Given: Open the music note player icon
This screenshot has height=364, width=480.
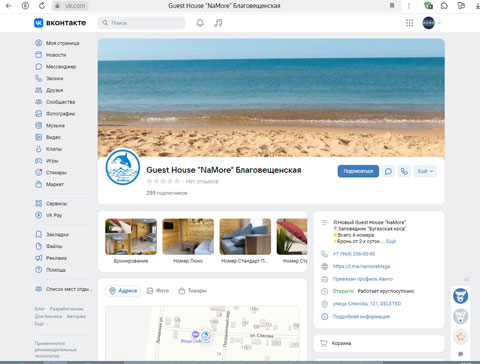Looking at the screenshot, I should (x=218, y=23).
